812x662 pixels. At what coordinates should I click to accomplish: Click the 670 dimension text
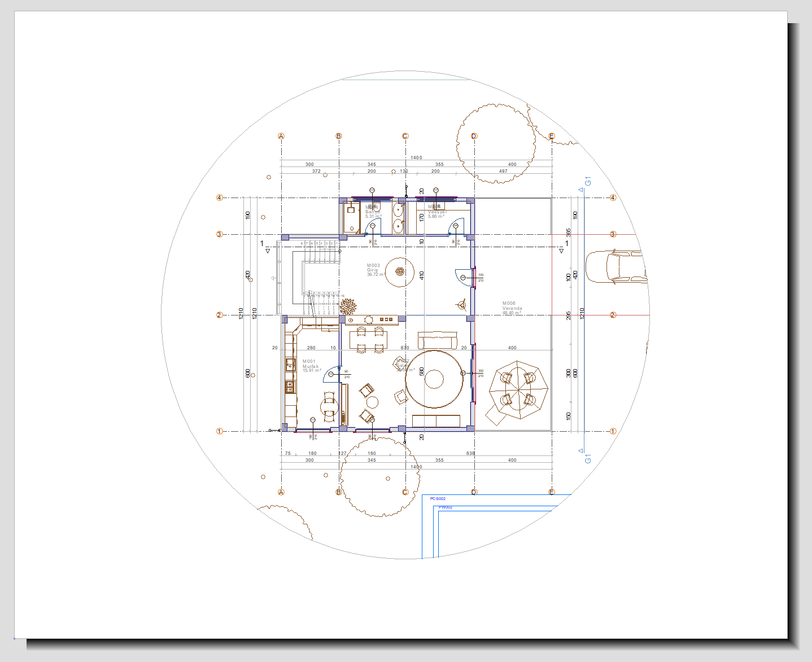coord(405,348)
